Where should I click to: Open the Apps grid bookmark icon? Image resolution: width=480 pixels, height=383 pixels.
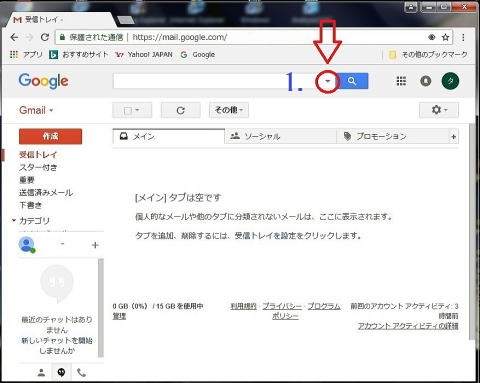14,54
